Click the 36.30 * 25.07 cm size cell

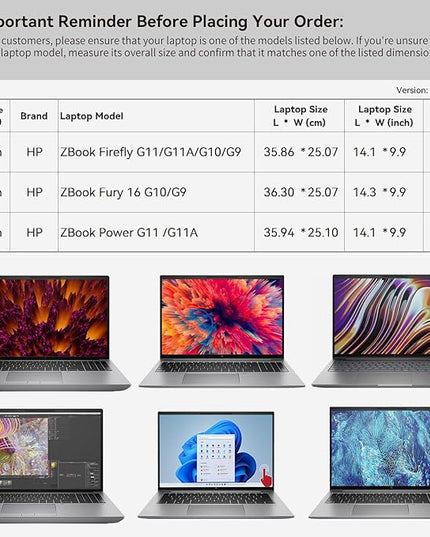(x=300, y=192)
